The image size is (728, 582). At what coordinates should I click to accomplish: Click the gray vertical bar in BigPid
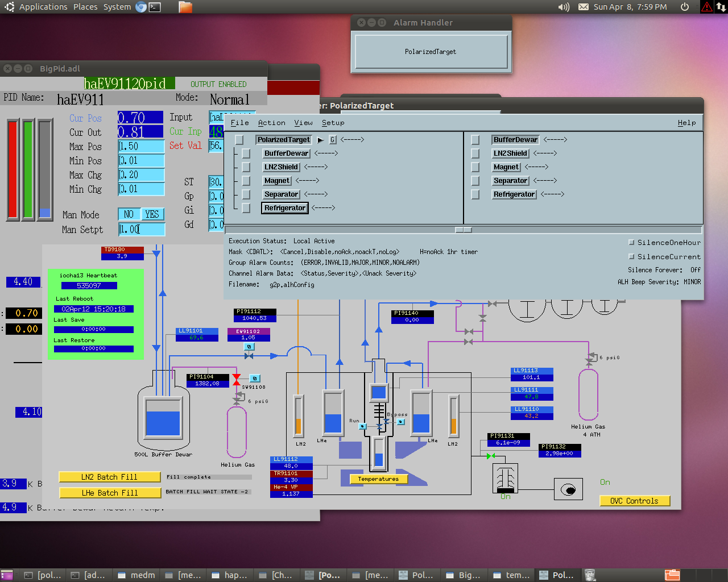click(45, 169)
